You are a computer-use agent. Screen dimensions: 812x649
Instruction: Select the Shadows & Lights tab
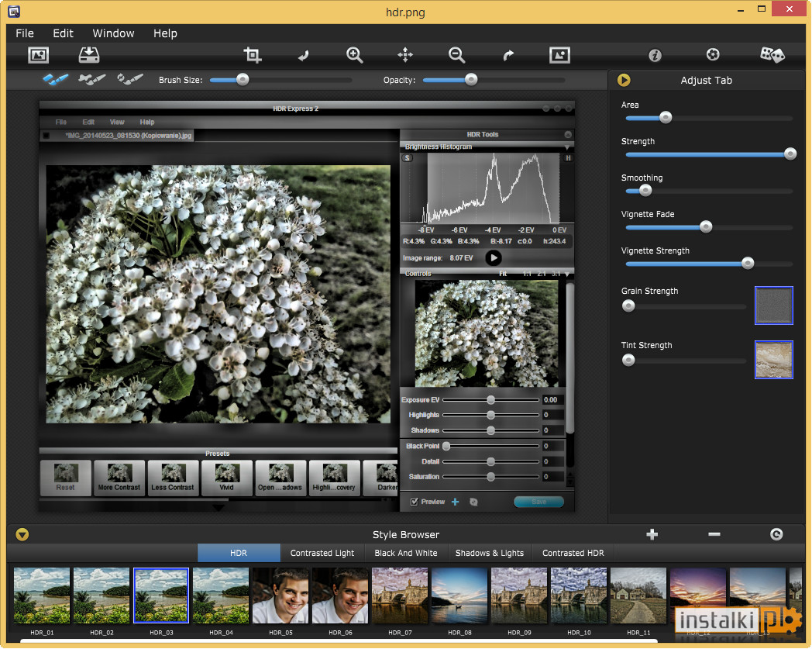pos(490,553)
